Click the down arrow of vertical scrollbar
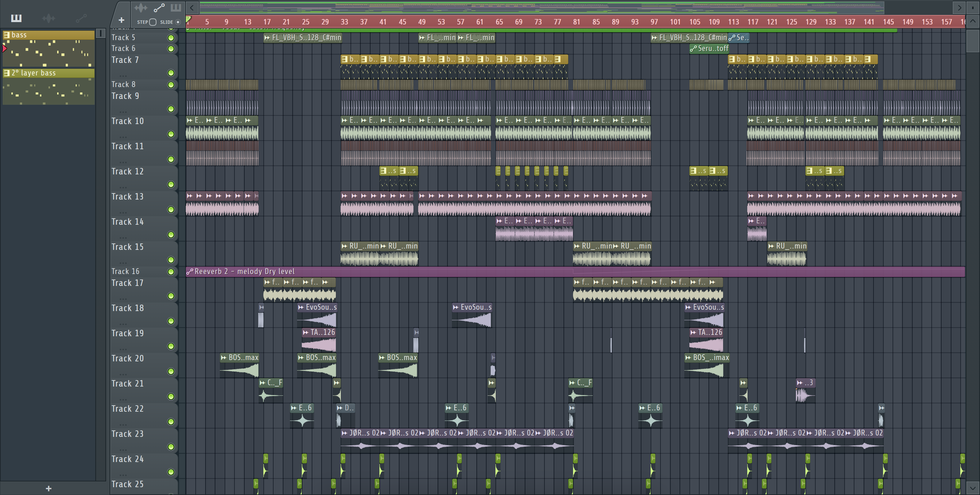 coord(973,488)
